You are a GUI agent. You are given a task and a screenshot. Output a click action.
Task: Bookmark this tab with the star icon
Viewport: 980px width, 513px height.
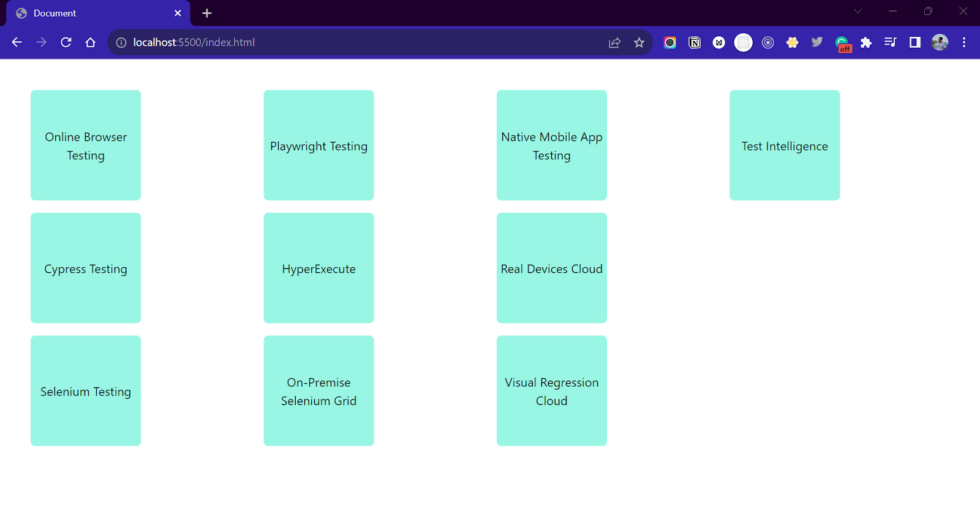point(639,42)
